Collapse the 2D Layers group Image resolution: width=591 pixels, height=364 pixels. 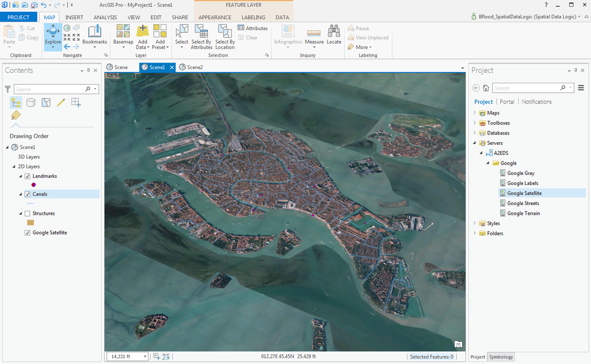(14, 166)
